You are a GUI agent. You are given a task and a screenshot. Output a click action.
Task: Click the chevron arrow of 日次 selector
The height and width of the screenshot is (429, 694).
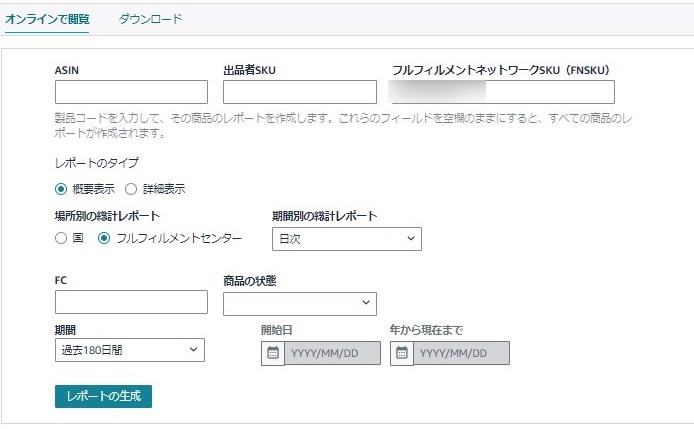411,238
